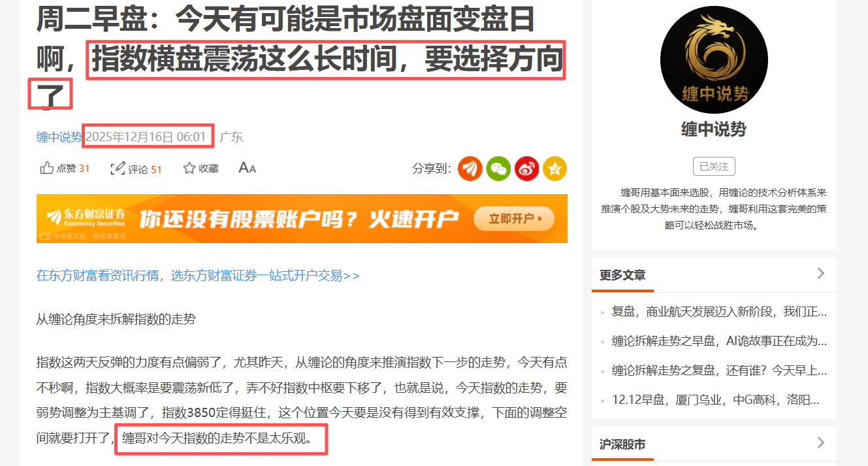Open the 更多文章 tab heading
The height and width of the screenshot is (466, 868).
622,275
